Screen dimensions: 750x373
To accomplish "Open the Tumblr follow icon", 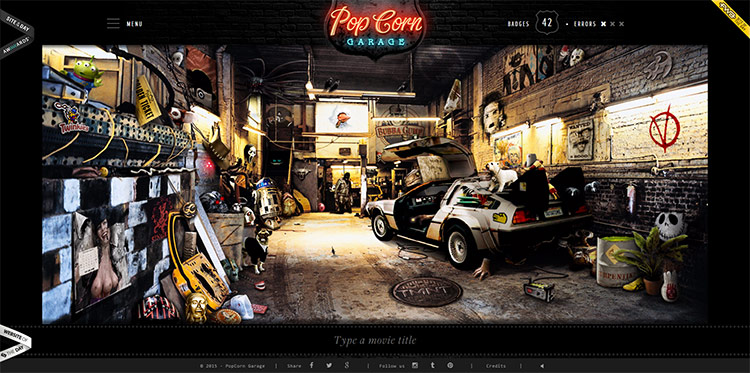I will (432, 365).
